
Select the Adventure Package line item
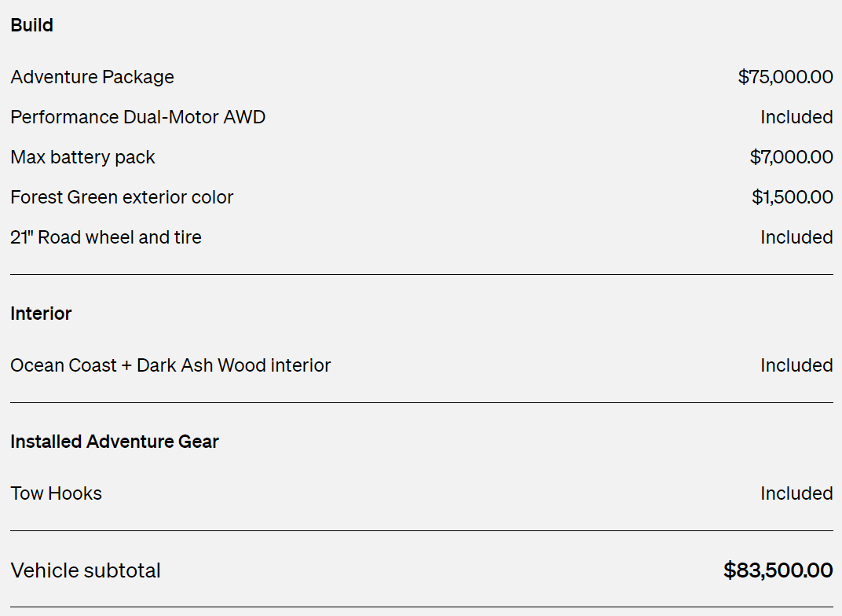(93, 77)
